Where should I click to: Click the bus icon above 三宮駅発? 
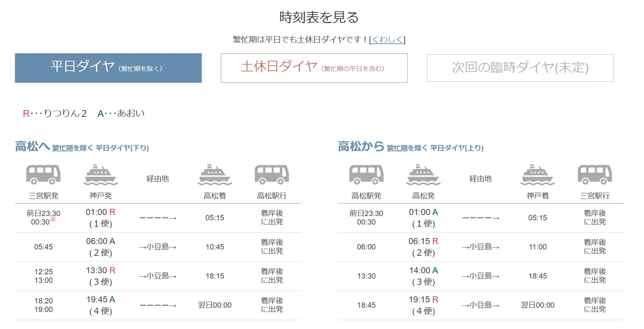click(43, 175)
